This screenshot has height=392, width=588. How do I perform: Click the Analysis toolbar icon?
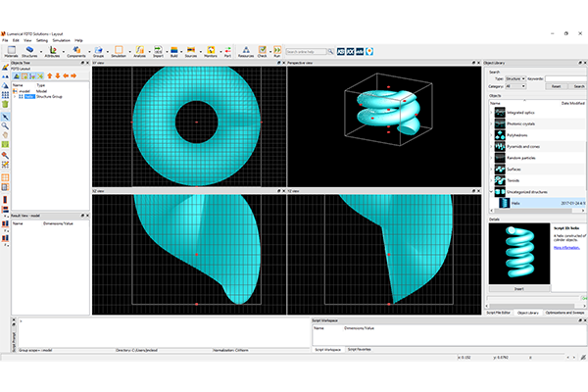139,50
